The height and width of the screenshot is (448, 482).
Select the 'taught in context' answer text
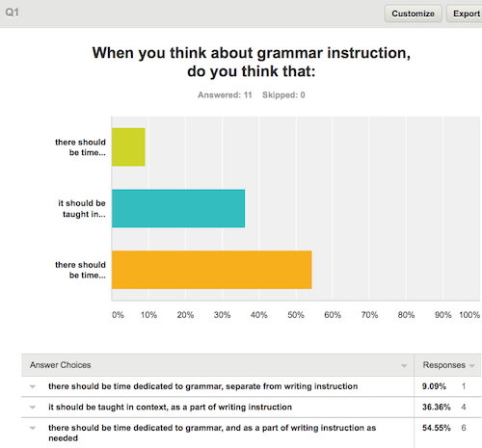(x=170, y=408)
